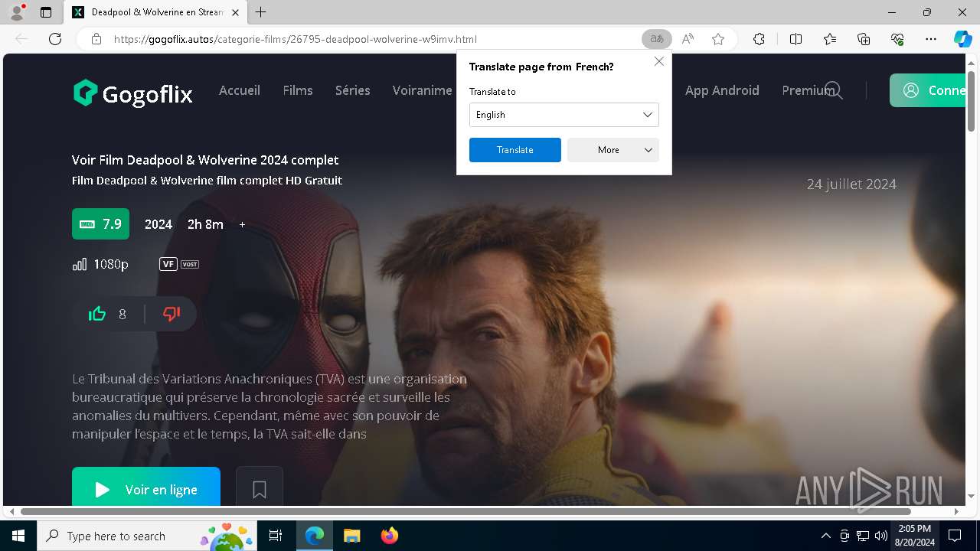The image size is (980, 551).
Task: Open the volume tray icon
Action: click(881, 536)
